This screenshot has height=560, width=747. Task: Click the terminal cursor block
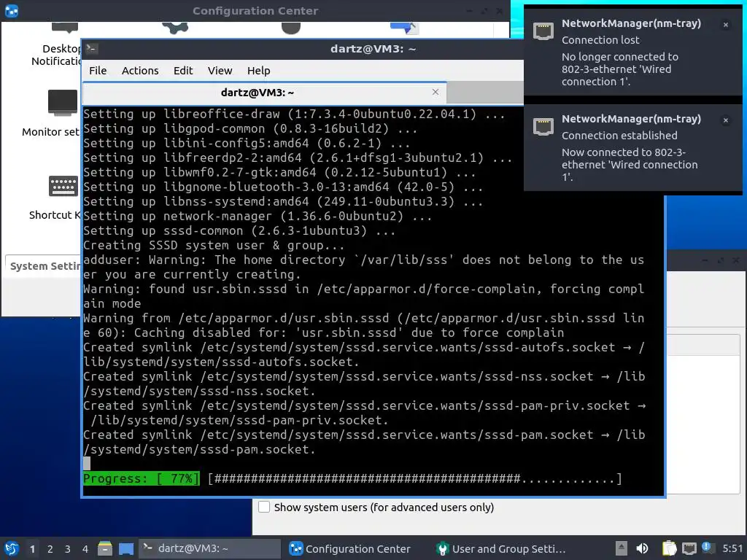tap(87, 463)
